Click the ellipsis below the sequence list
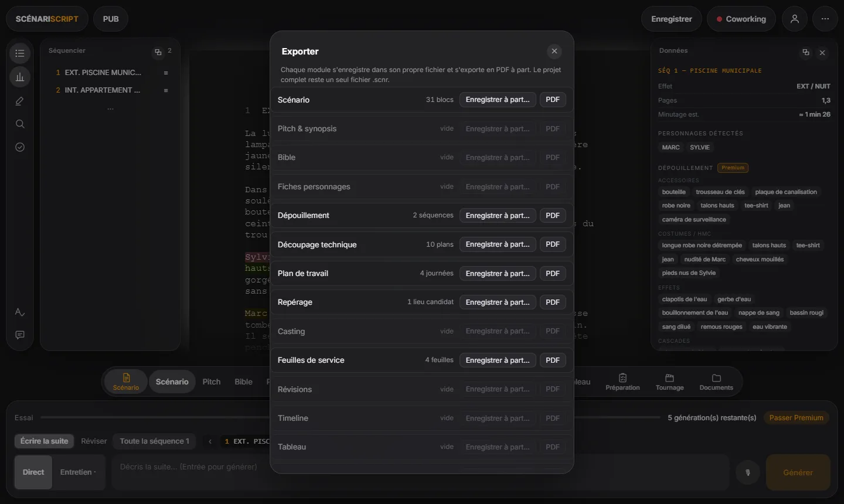 (x=110, y=109)
